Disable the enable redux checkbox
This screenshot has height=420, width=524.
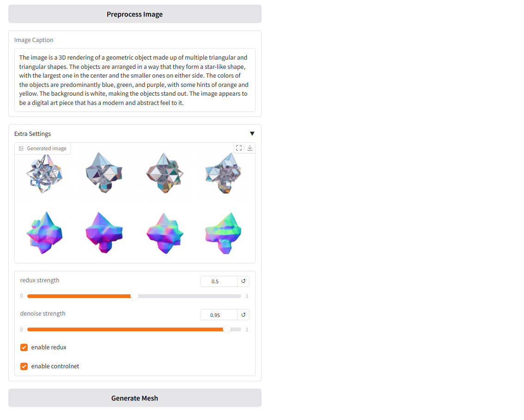click(24, 347)
